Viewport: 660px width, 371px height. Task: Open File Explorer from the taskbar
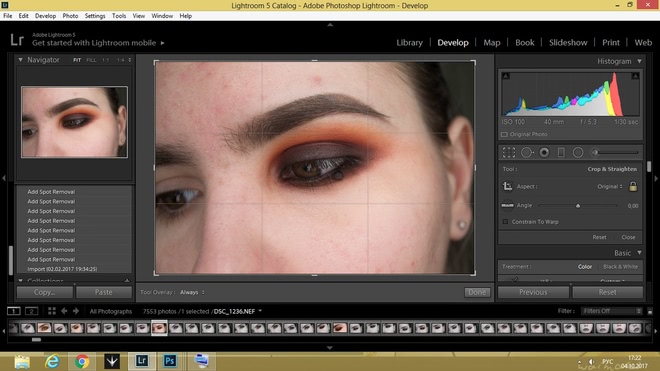(22, 361)
